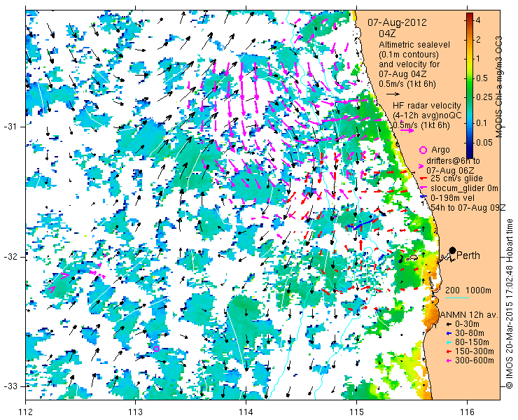Click the black altimetric velocity scale arrow
The width and height of the screenshot is (518, 420).
393,94
